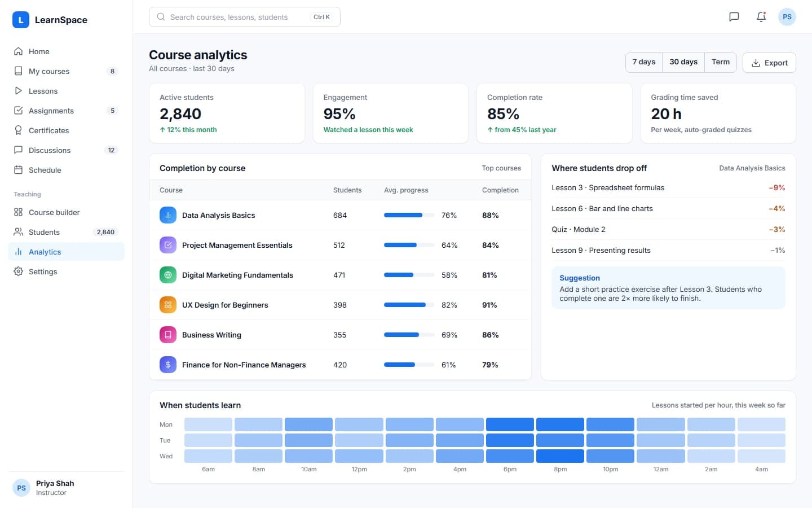Go to Home in the sidebar
The width and height of the screenshot is (812, 508).
[66, 51]
